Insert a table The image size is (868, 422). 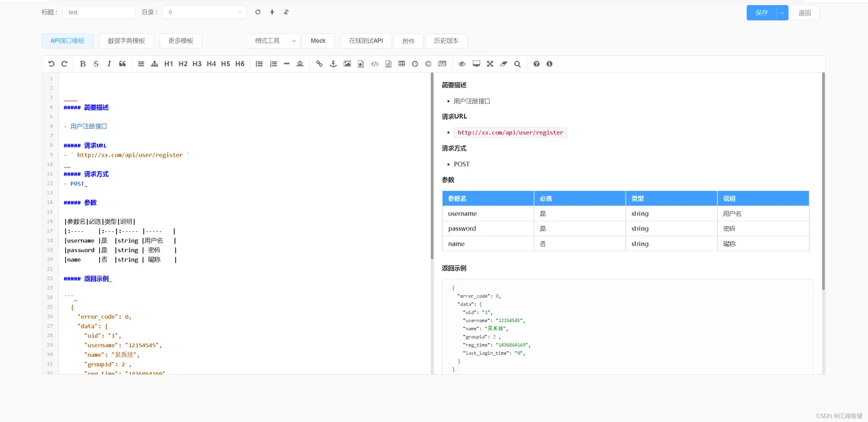tap(402, 64)
